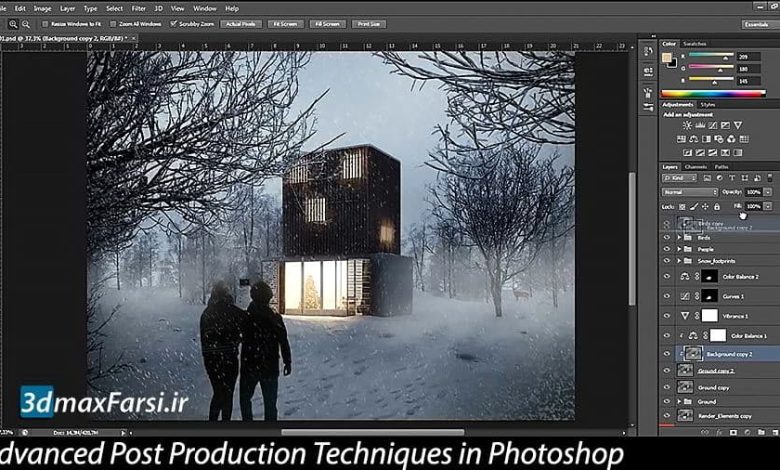Filter layers by type layers icon
Image resolution: width=780 pixels, height=470 pixels.
tap(729, 178)
